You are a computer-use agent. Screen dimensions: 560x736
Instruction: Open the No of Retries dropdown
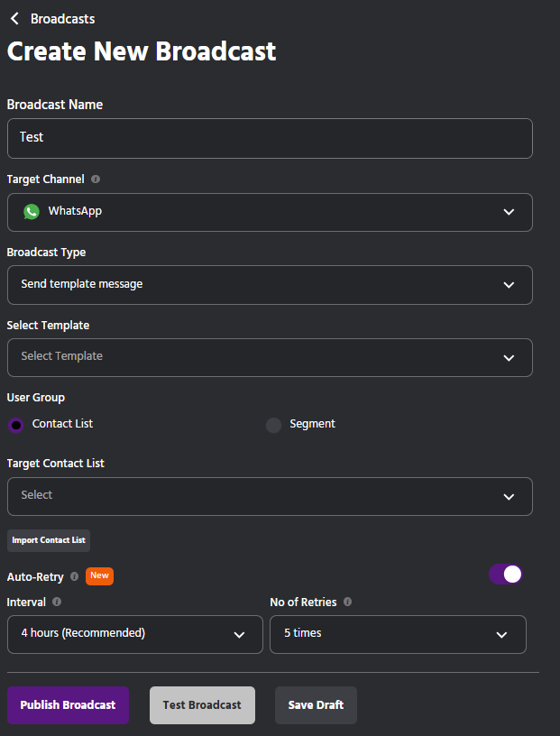(x=398, y=634)
